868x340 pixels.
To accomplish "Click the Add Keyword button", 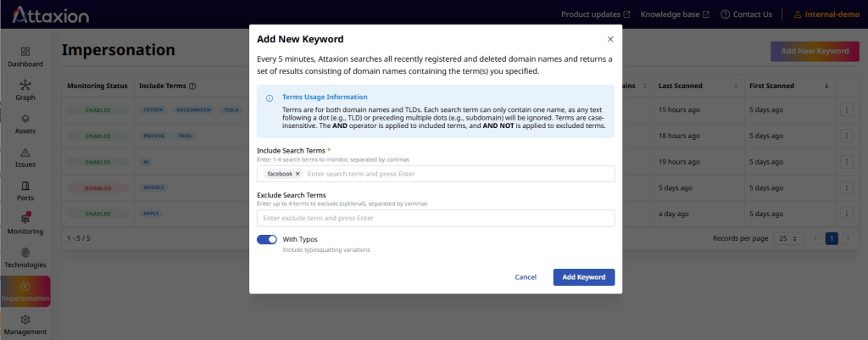I will click(x=583, y=277).
